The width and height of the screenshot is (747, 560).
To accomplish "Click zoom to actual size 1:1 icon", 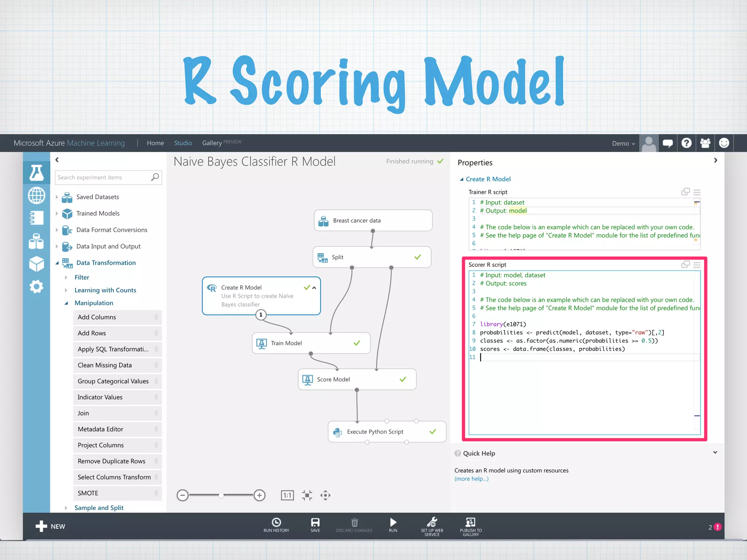I will pyautogui.click(x=287, y=495).
